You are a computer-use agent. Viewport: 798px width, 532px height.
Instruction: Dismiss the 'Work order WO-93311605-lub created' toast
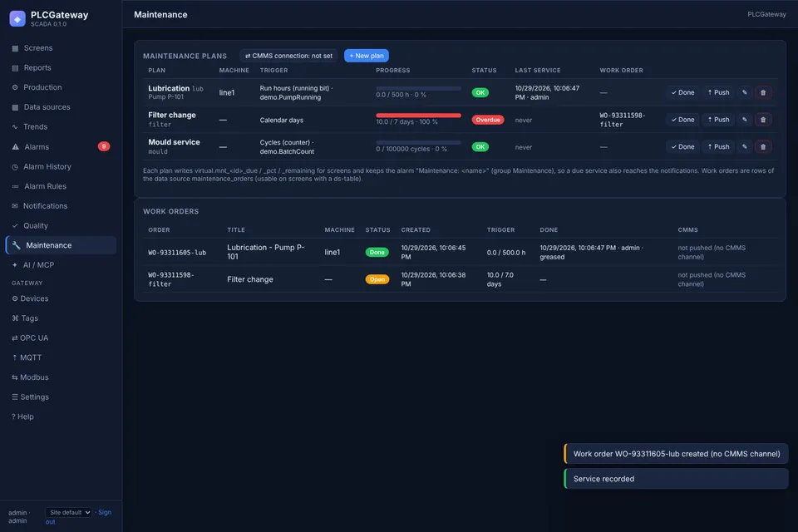pyautogui.click(x=676, y=454)
